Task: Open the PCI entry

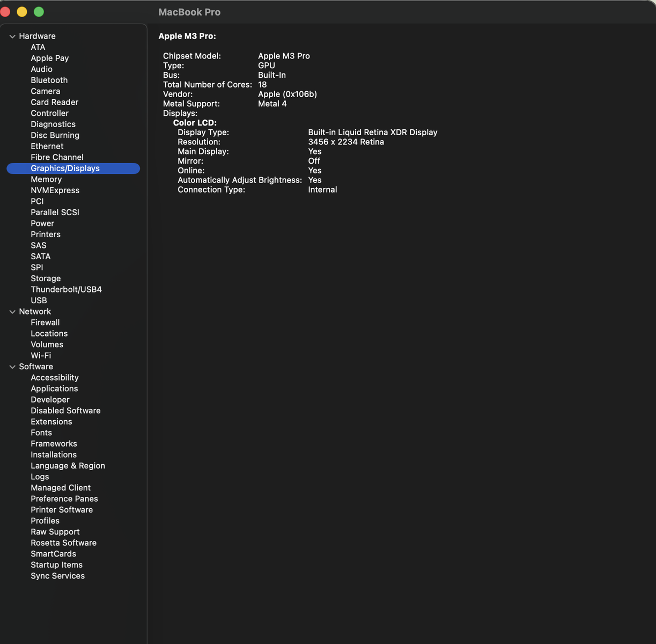Action: (37, 201)
